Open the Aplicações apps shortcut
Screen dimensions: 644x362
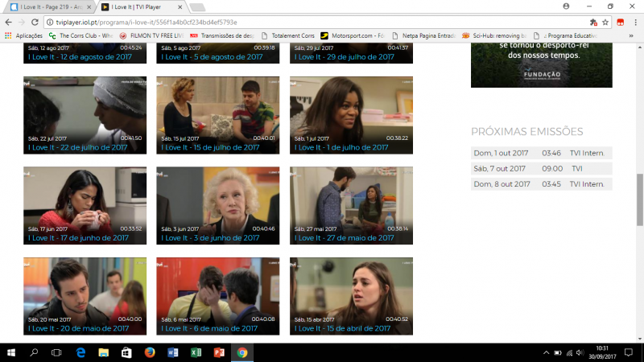click(24, 35)
